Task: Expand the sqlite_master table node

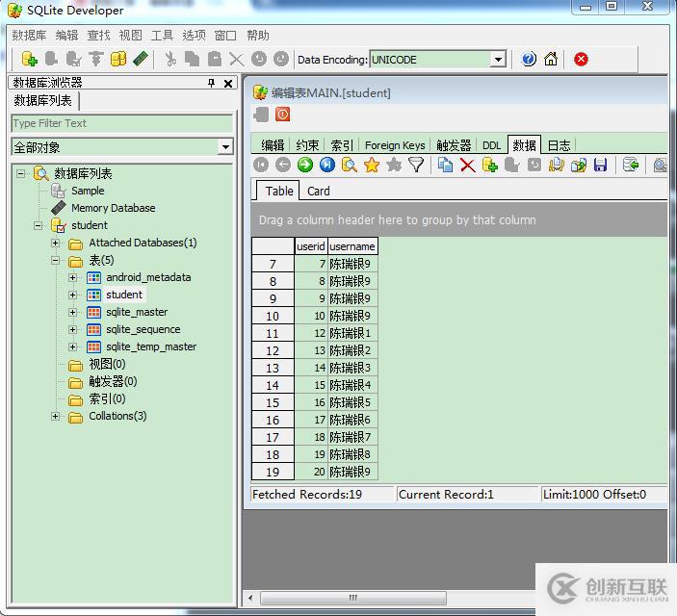Action: pyautogui.click(x=72, y=312)
